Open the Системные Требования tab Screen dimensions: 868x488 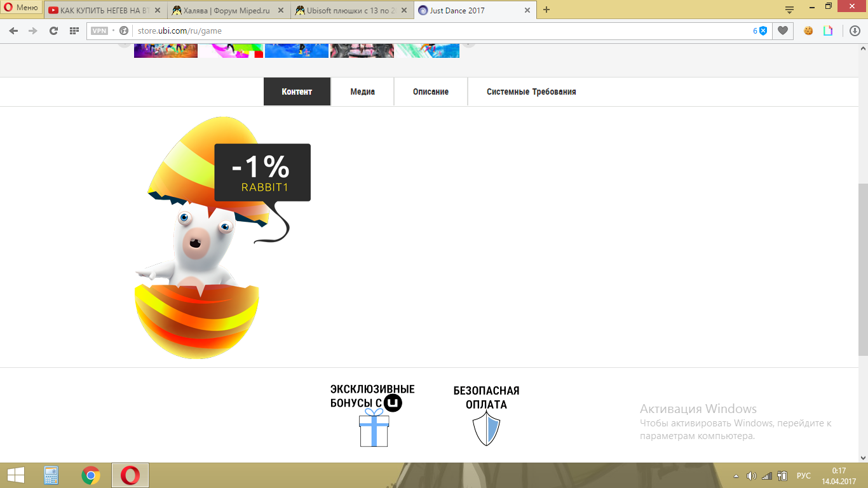pyautogui.click(x=531, y=91)
